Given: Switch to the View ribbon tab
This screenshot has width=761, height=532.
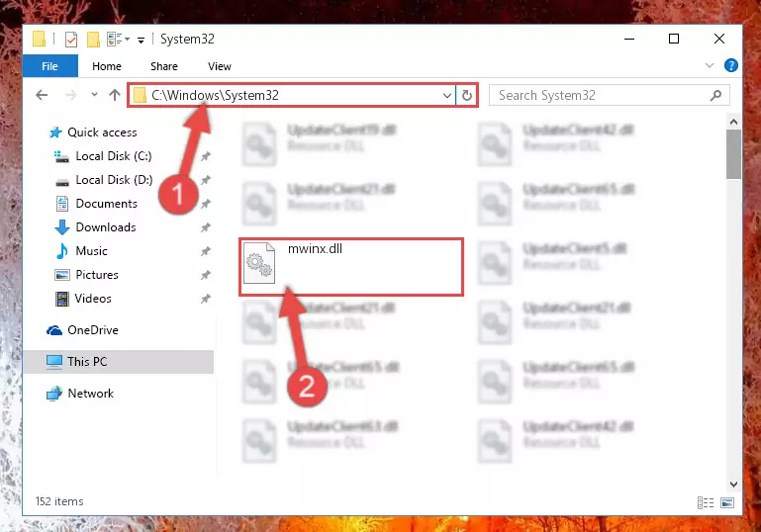Looking at the screenshot, I should (x=220, y=66).
